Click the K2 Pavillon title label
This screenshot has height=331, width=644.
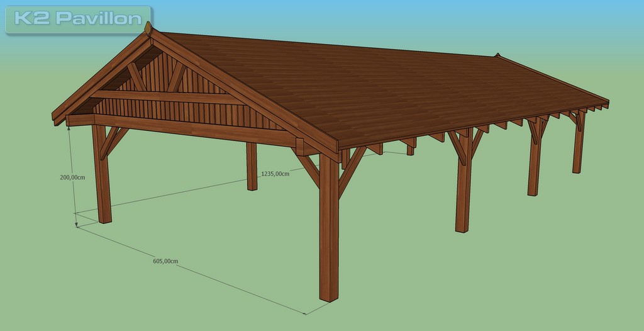point(78,20)
